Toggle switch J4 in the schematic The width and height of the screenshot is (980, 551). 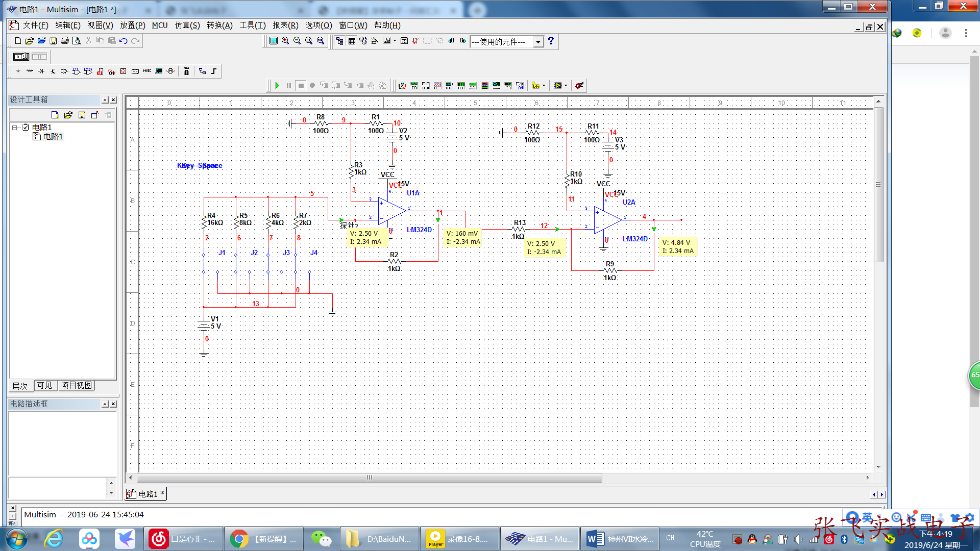(303, 263)
